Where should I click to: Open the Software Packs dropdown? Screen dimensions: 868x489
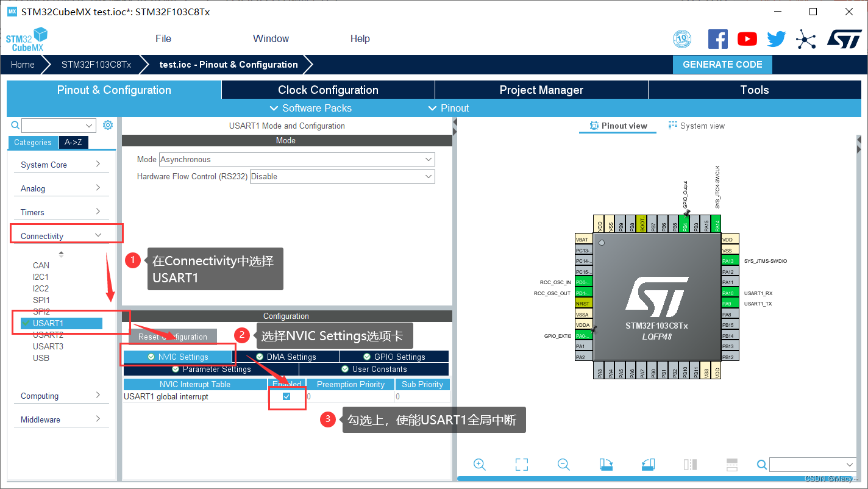coord(310,108)
